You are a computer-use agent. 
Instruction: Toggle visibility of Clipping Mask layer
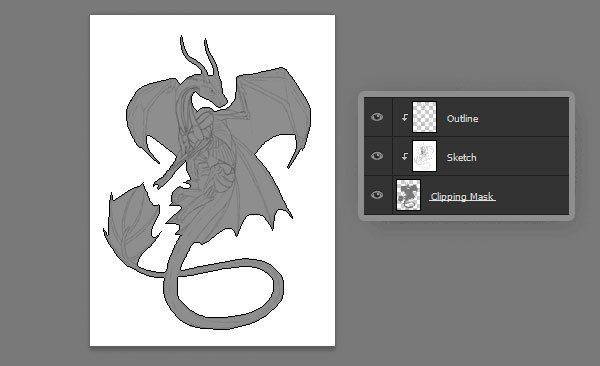(x=377, y=195)
